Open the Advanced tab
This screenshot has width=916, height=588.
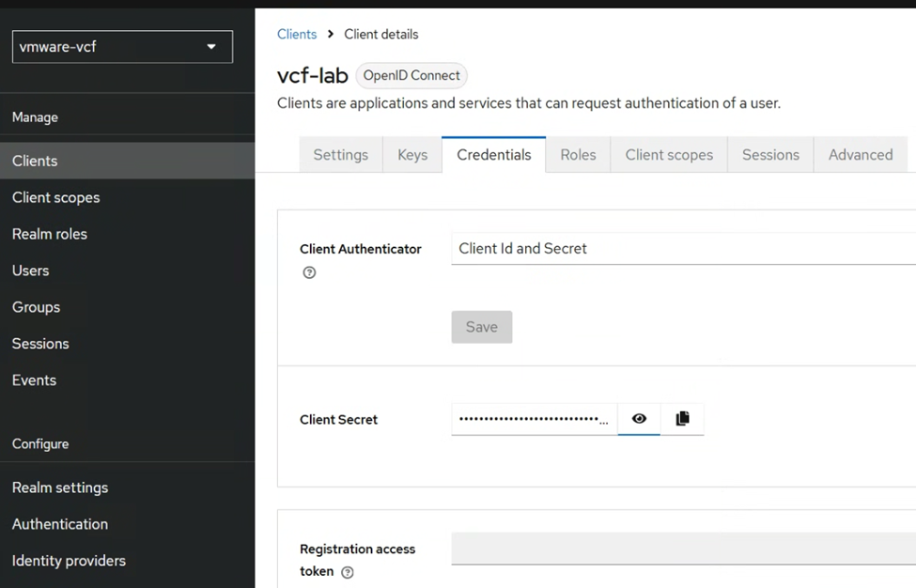(x=861, y=155)
